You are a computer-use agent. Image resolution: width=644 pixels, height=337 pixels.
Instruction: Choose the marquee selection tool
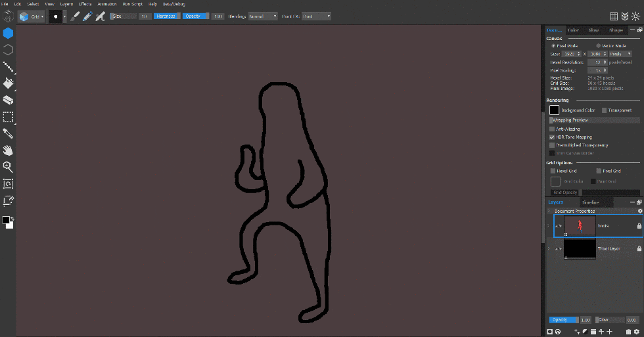pos(9,117)
